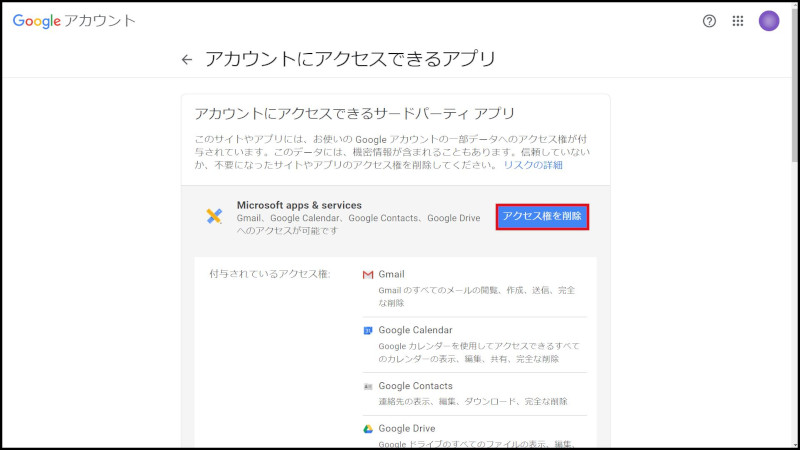Click the サードパーティ アプリ section heading

pos(354,113)
